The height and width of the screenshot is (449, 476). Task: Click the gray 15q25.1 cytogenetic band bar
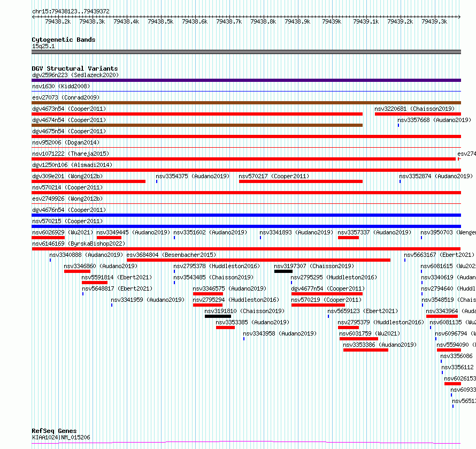[x=246, y=52]
